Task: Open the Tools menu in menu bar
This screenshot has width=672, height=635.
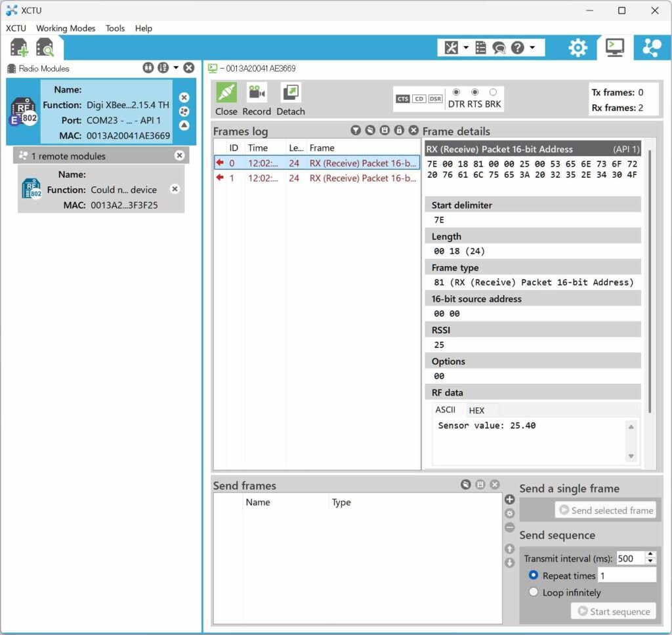Action: [115, 28]
